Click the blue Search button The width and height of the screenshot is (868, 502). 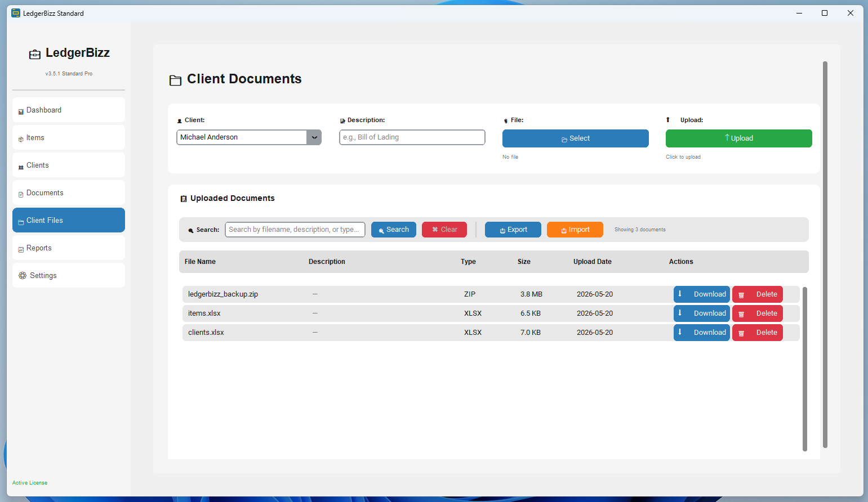(394, 230)
